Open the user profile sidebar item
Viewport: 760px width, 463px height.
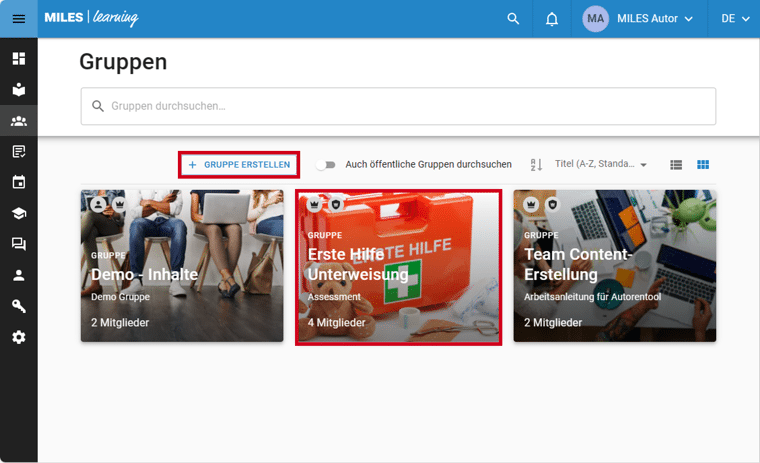(x=18, y=275)
